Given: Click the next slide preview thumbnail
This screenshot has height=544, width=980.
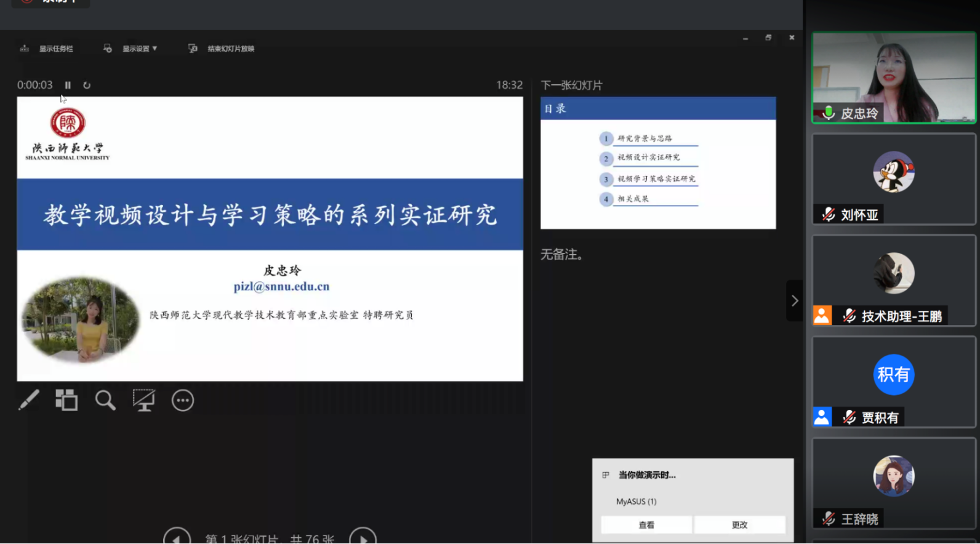Looking at the screenshot, I should [658, 163].
